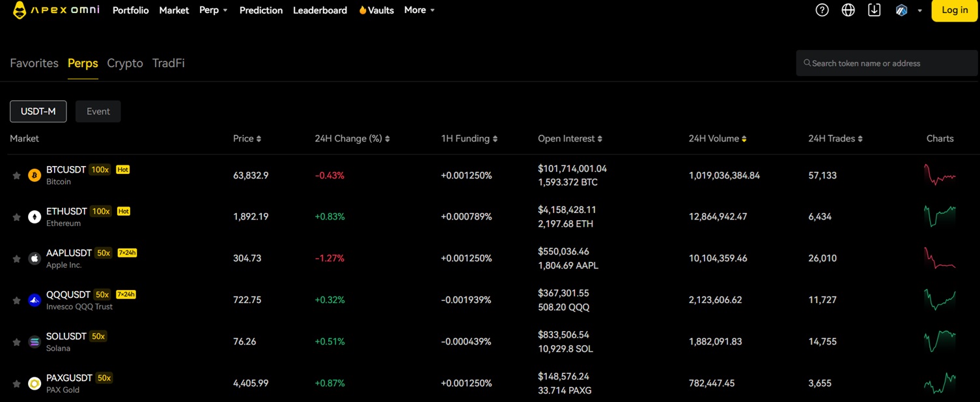Viewport: 980px width, 402px height.
Task: Switch to the TradFi tab
Action: click(169, 63)
